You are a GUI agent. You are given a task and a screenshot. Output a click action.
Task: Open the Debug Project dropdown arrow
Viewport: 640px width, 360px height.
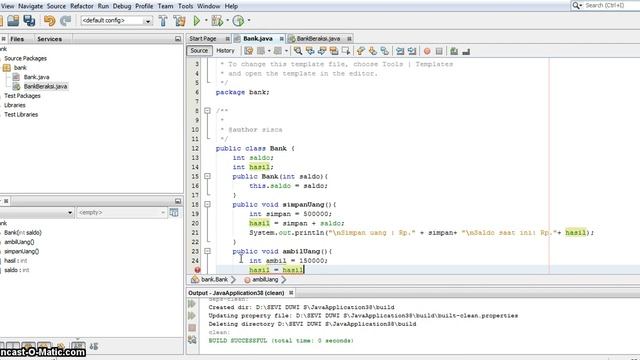point(227,20)
